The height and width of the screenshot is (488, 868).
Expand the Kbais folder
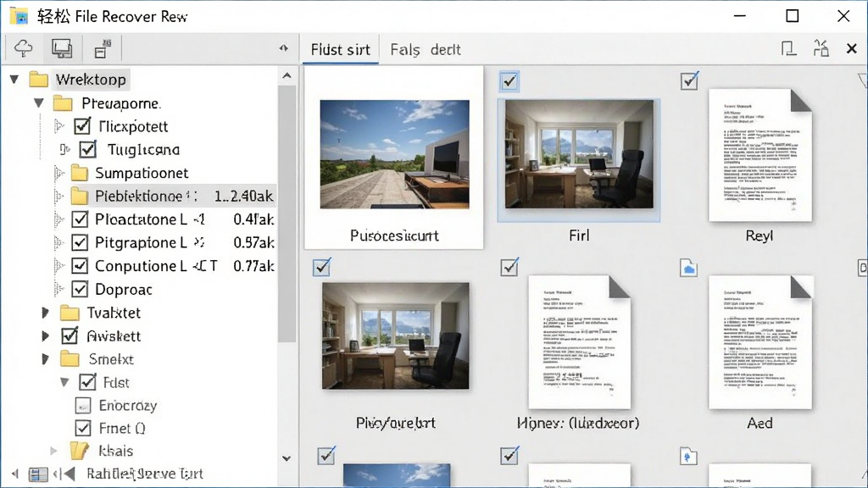click(x=53, y=451)
